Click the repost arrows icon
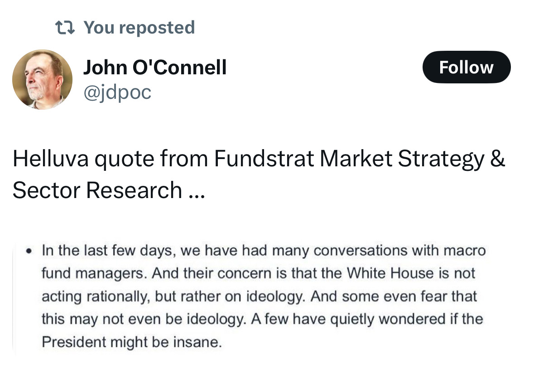534x392 pixels. 66,28
